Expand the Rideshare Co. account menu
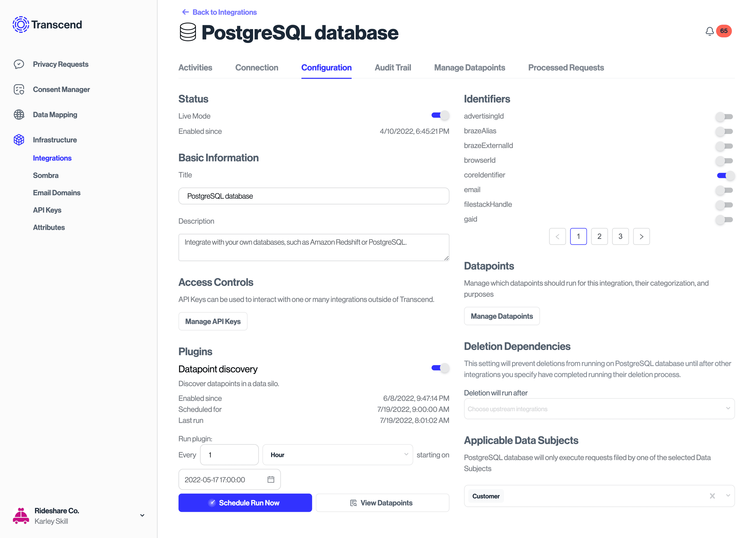 pyautogui.click(x=142, y=515)
